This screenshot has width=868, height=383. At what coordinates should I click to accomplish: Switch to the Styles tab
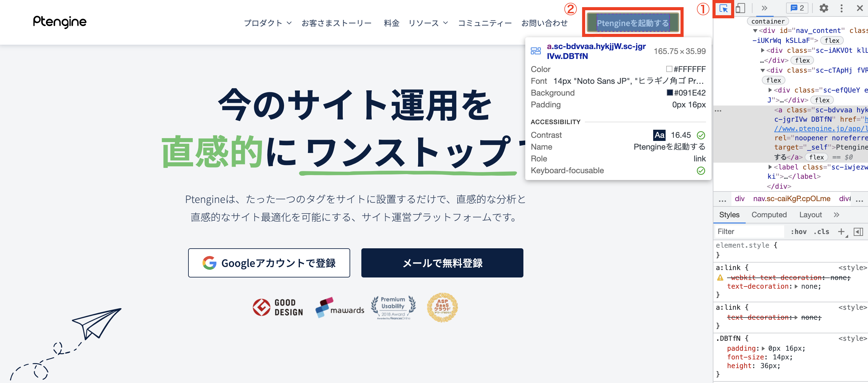(x=729, y=214)
